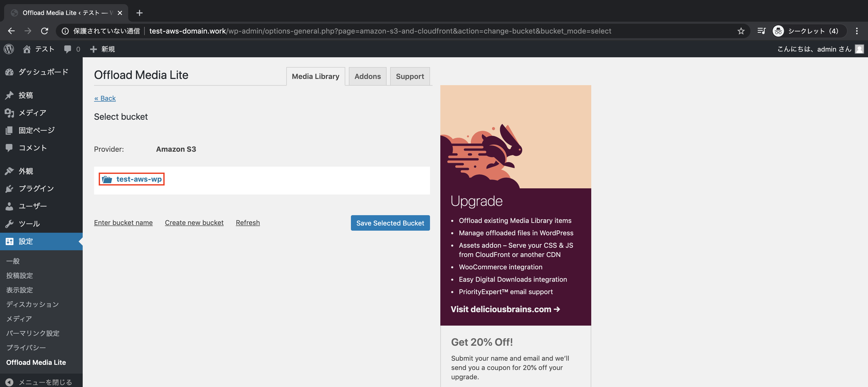Click the Save Selected Bucket button
This screenshot has width=868, height=387.
click(390, 223)
